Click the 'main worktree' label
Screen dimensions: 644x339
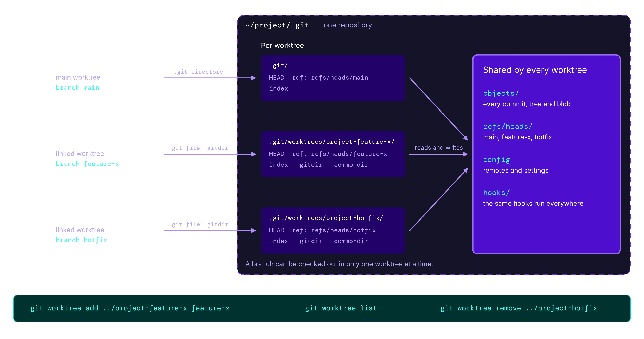[78, 77]
